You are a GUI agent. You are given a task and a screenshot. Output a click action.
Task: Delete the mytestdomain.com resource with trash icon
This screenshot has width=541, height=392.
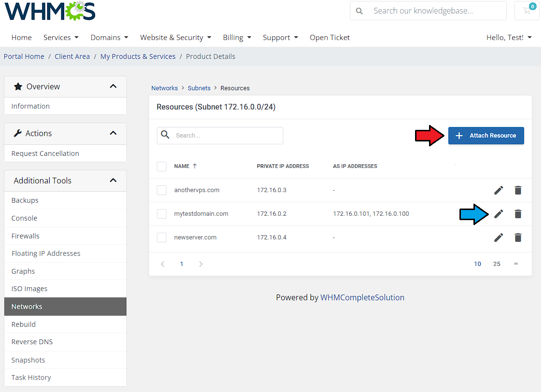click(518, 214)
